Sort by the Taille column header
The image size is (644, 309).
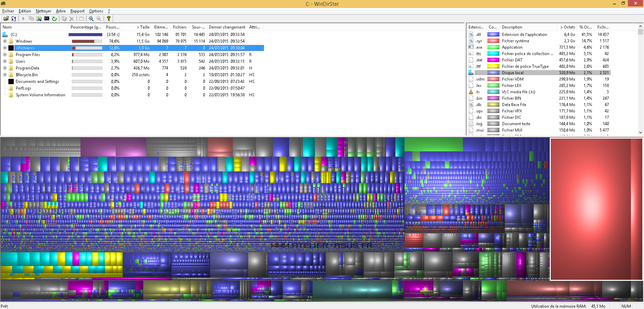(x=143, y=27)
